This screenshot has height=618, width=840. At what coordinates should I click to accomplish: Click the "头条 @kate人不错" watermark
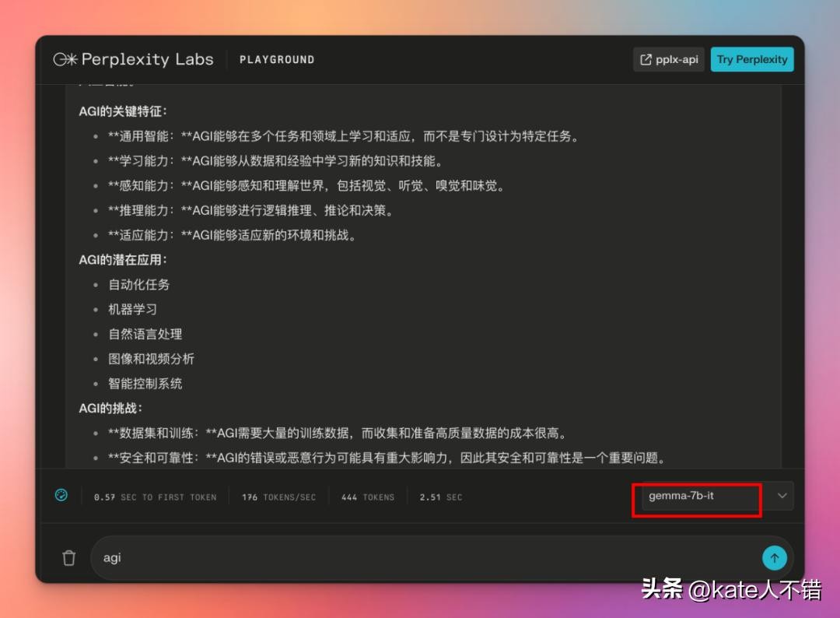pyautogui.click(x=730, y=589)
